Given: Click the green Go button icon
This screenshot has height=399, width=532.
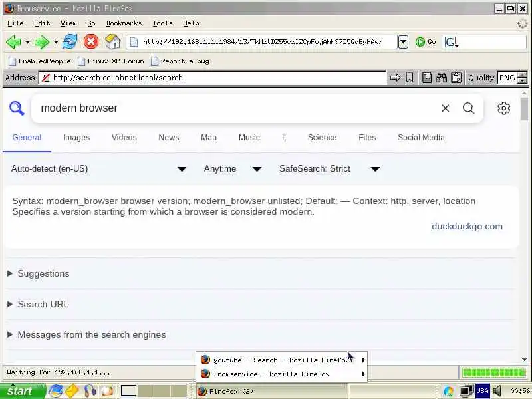Looking at the screenshot, I should point(420,42).
